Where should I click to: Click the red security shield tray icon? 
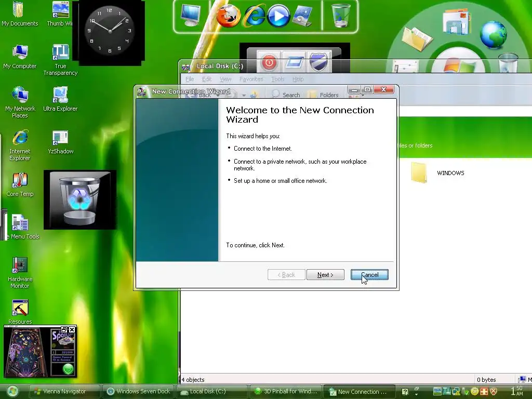(x=494, y=392)
